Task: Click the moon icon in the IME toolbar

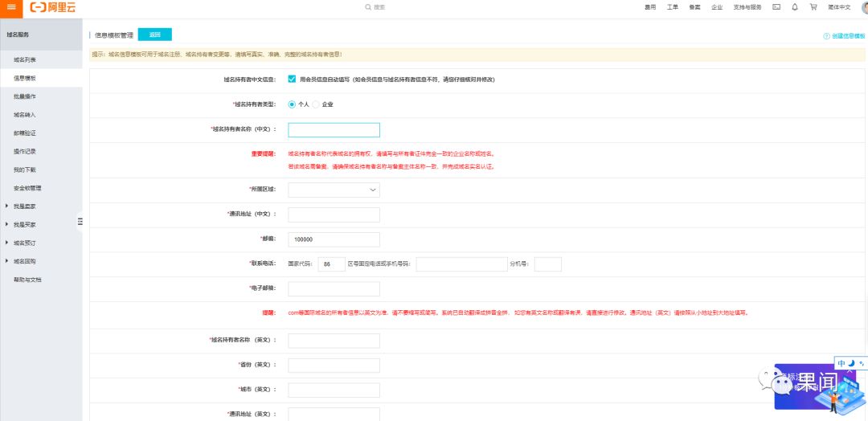Action: 851,363
